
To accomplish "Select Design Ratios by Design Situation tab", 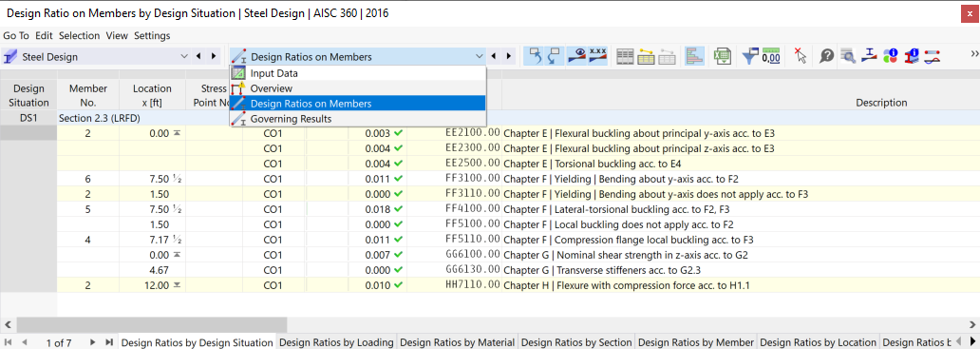I will 197,342.
